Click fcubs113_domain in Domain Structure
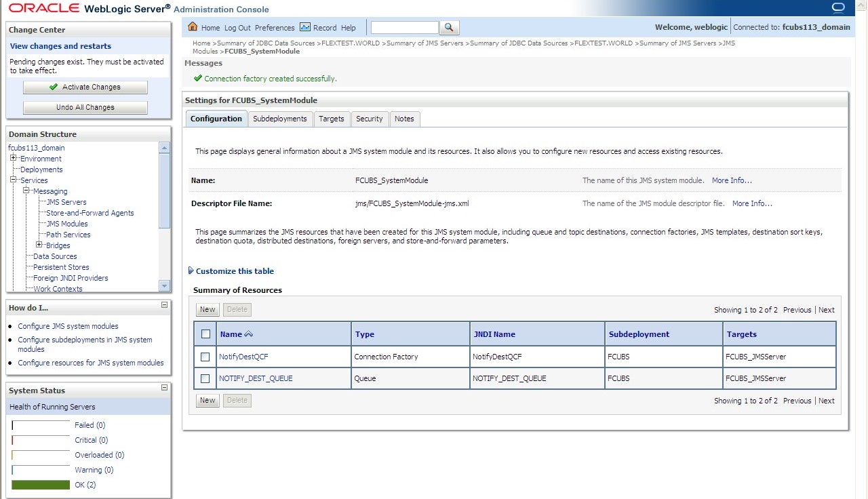Screen dimensions: 868x499 (x=37, y=148)
